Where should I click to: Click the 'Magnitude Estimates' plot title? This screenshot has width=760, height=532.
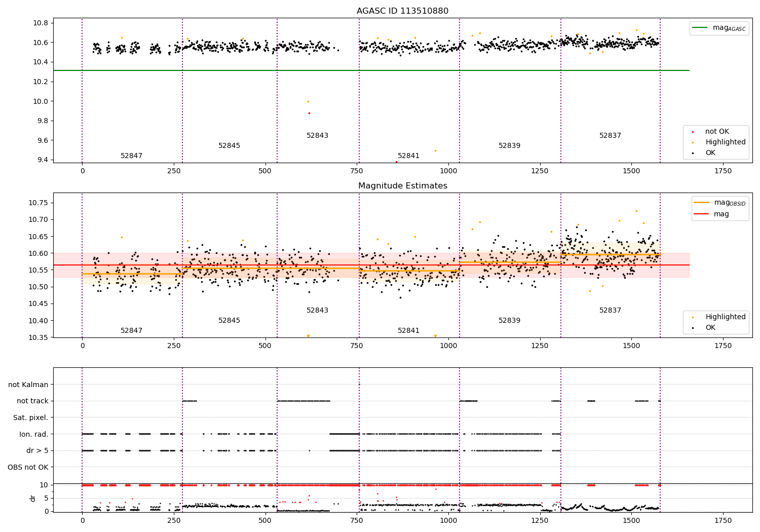402,186
